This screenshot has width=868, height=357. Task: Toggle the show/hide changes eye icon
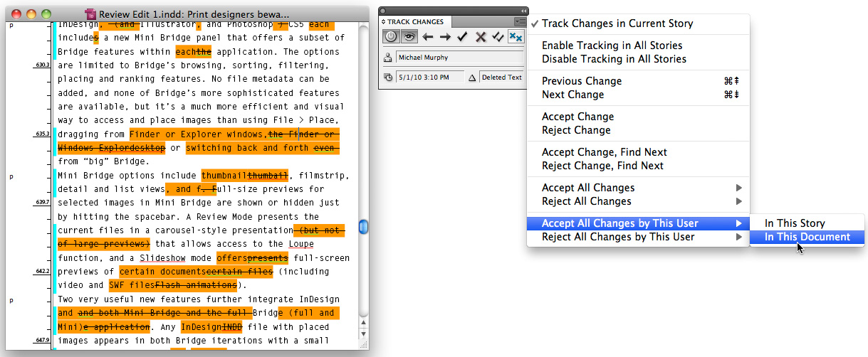point(409,37)
